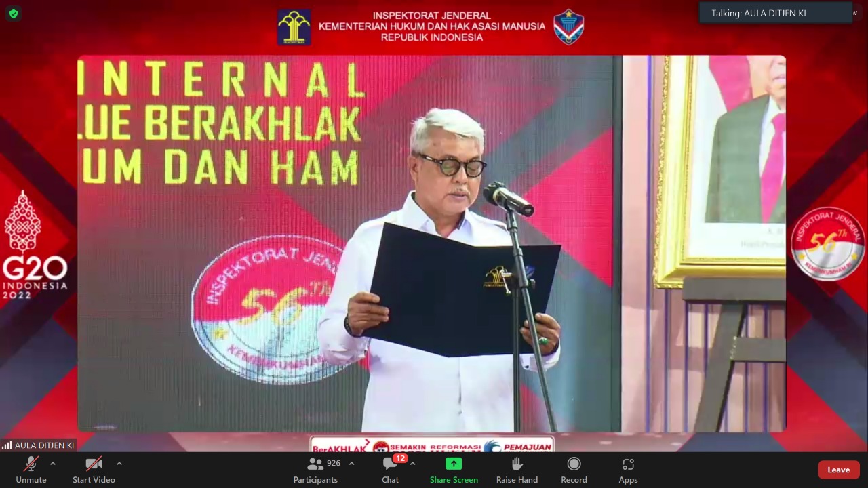868x488 pixels.
Task: Click the red 12 unread chat badge
Action: tap(400, 458)
